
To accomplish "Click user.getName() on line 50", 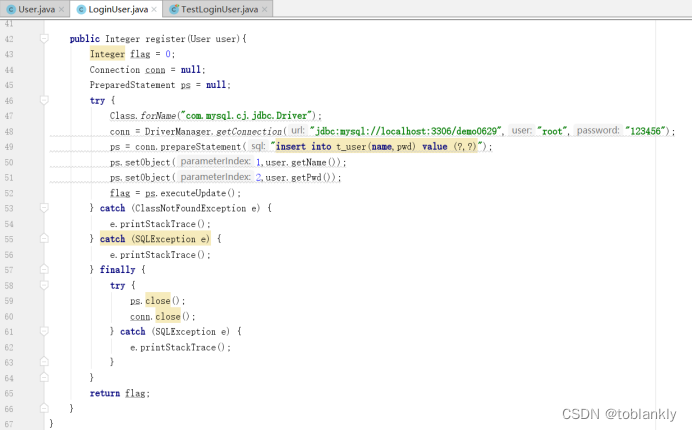I will [x=300, y=162].
